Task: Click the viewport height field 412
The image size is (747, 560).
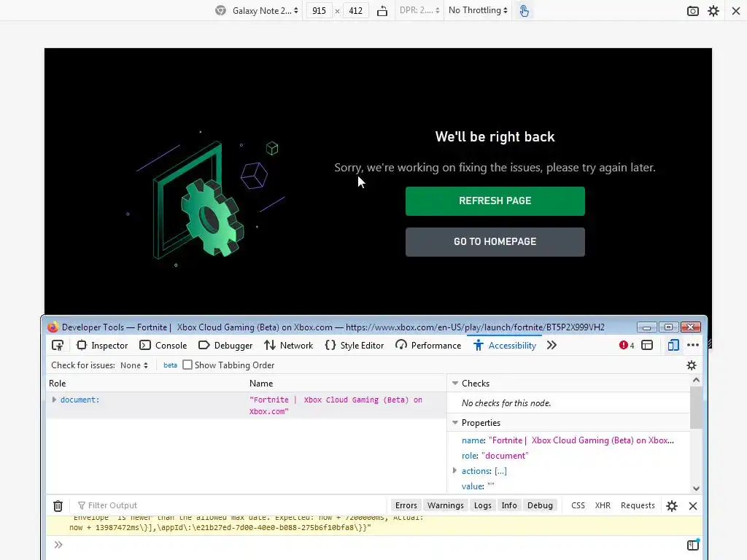Action: (x=355, y=10)
